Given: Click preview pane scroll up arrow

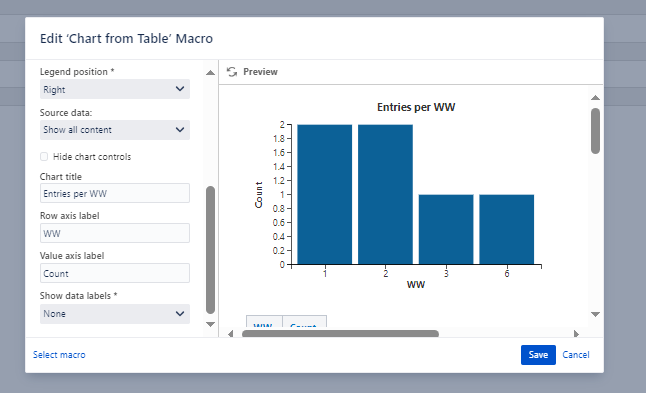Looking at the screenshot, I should coord(595,98).
